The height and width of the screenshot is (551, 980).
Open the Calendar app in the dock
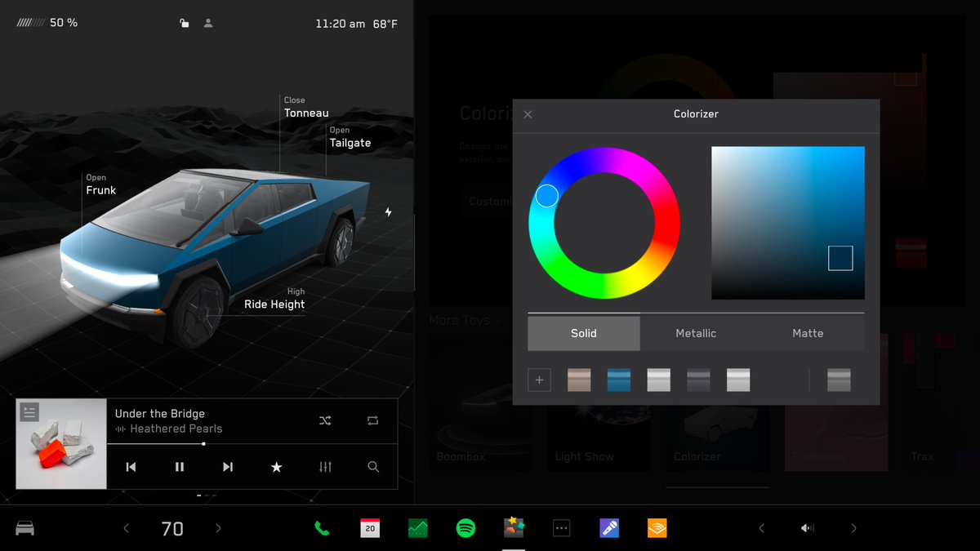point(370,528)
